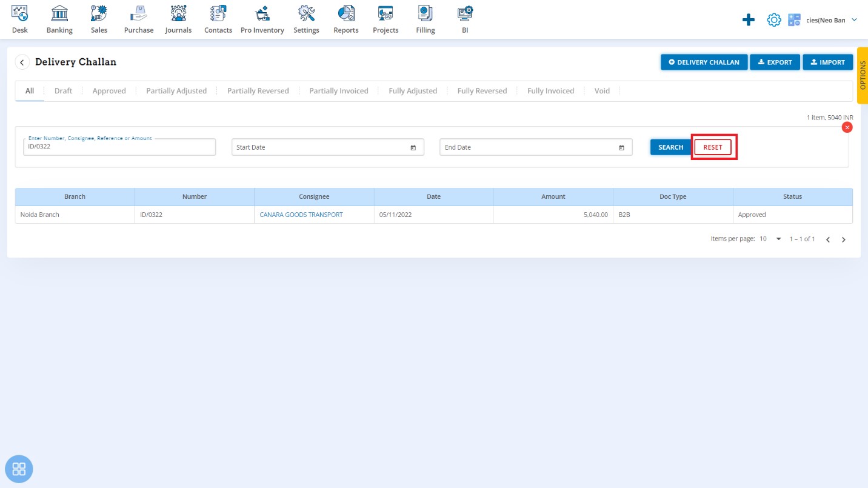The width and height of the screenshot is (868, 488).
Task: Open the Purchase module
Action: pyautogui.click(x=139, y=19)
